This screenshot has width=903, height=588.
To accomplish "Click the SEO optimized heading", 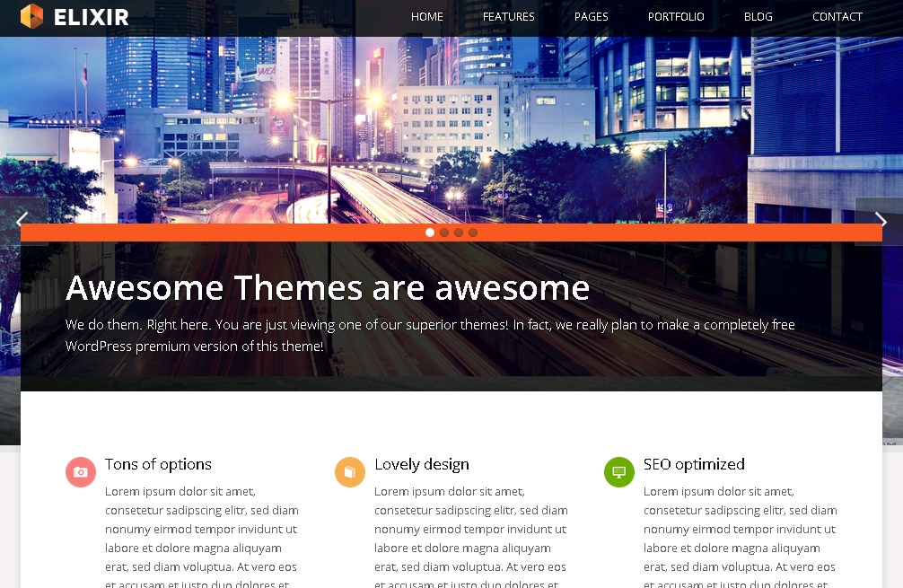I will [694, 464].
